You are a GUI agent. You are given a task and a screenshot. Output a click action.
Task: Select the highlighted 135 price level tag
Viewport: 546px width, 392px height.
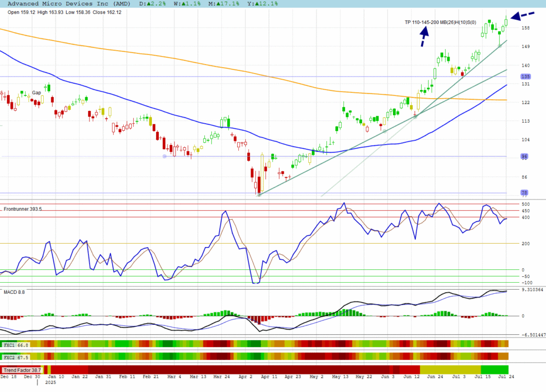[x=525, y=77]
